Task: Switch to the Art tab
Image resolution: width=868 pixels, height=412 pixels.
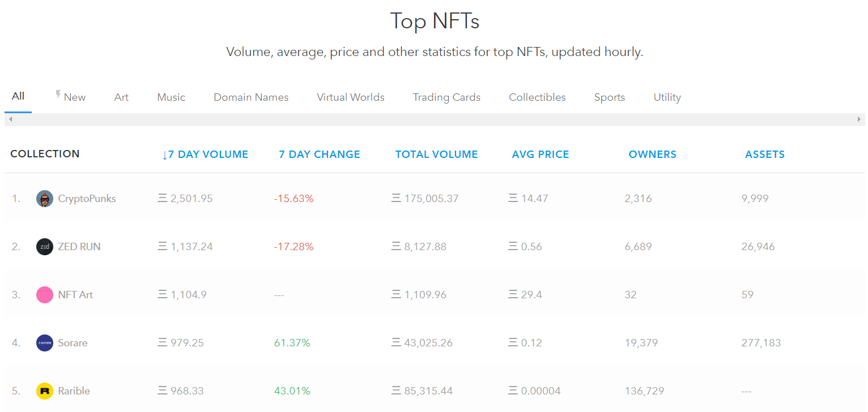Action: click(121, 97)
